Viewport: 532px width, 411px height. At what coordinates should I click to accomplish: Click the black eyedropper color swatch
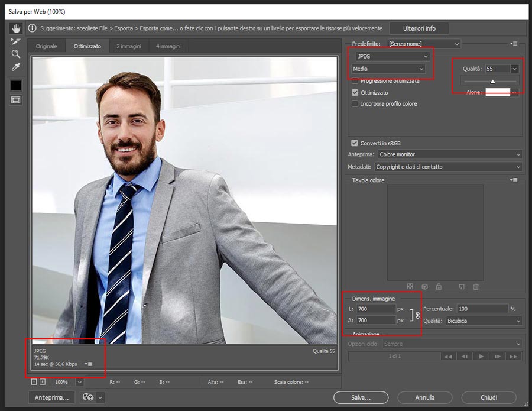pos(15,86)
